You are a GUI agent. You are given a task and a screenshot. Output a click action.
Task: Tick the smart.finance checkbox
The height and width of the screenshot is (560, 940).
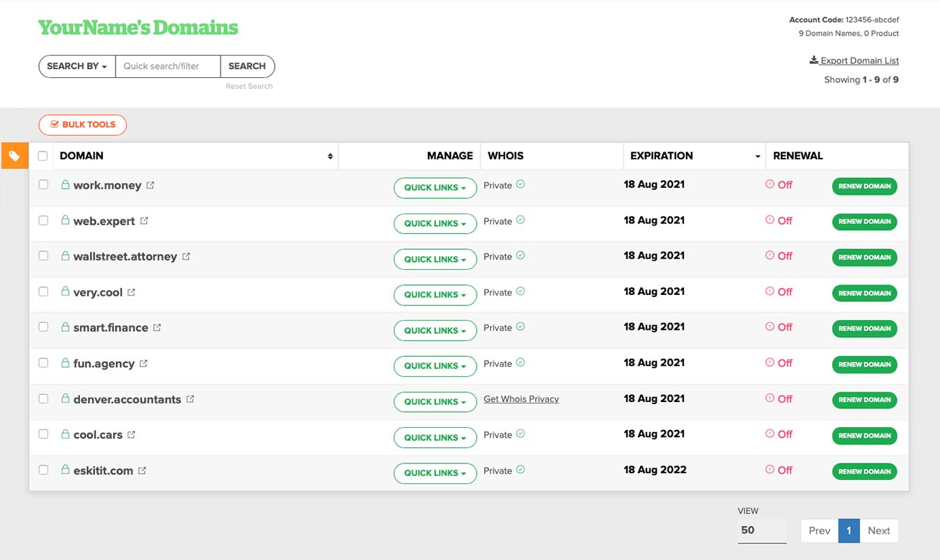click(x=43, y=326)
